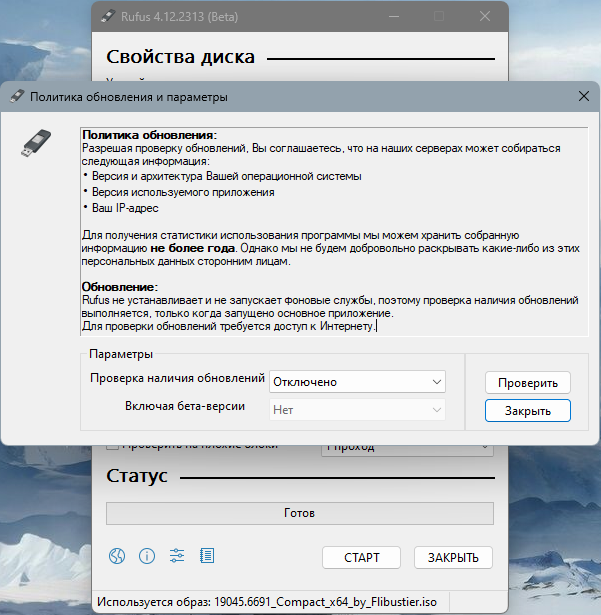Show the log using the notepad icon

pos(207,556)
